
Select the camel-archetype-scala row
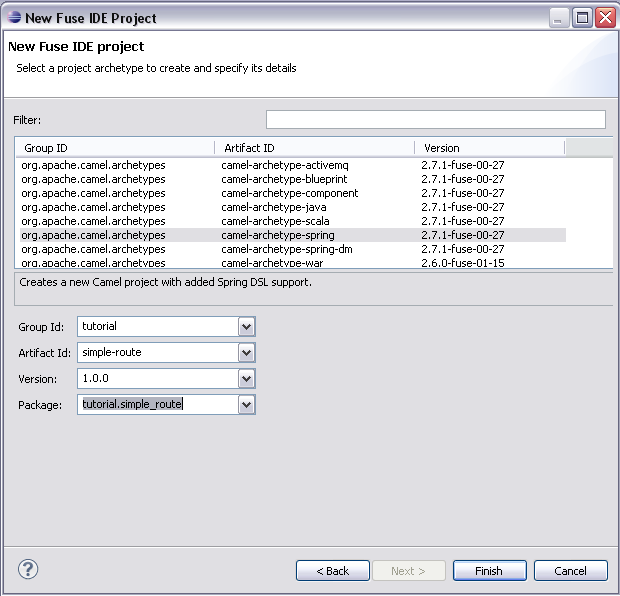pos(293,221)
